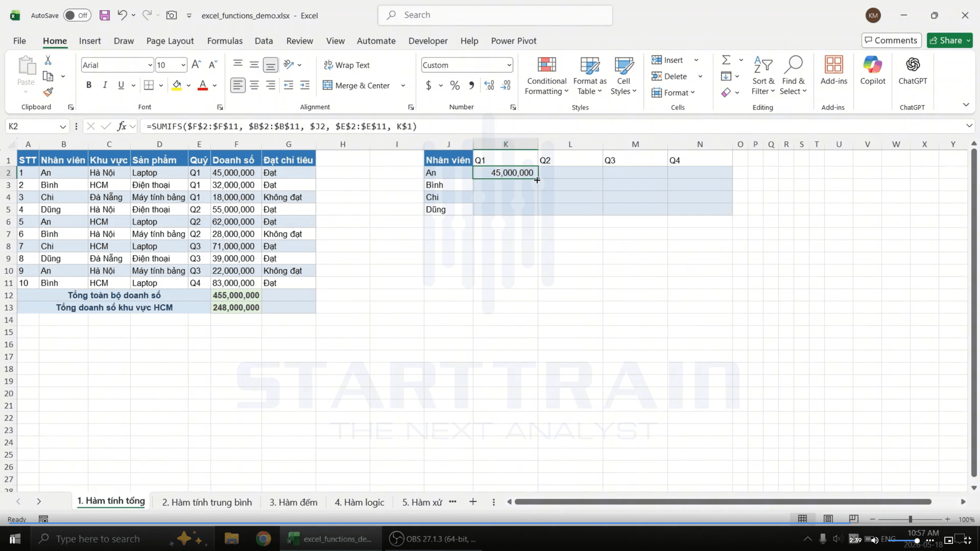980x551 pixels.
Task: Toggle the AutoSave switch
Action: pos(77,15)
